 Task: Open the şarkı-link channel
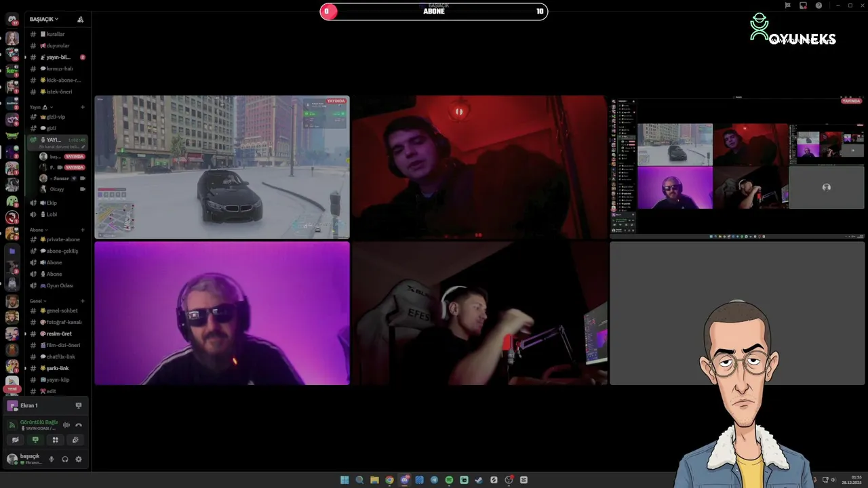(56, 368)
